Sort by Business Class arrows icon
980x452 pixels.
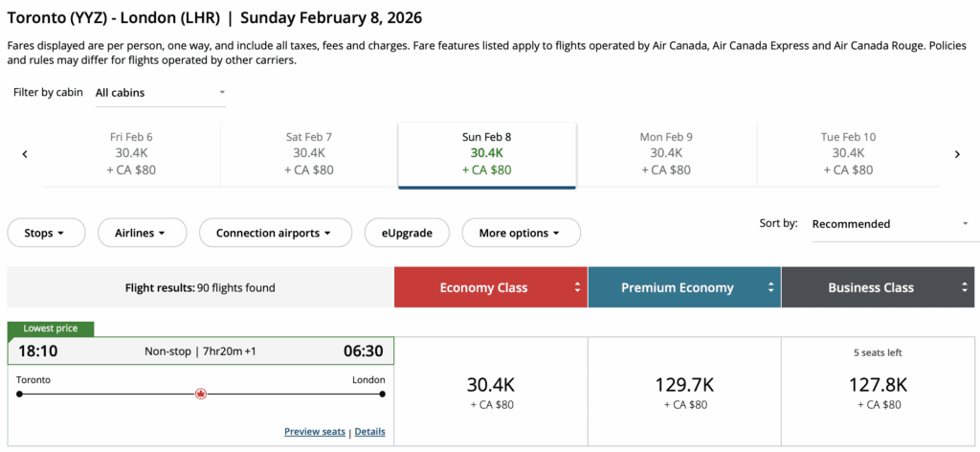coord(965,287)
